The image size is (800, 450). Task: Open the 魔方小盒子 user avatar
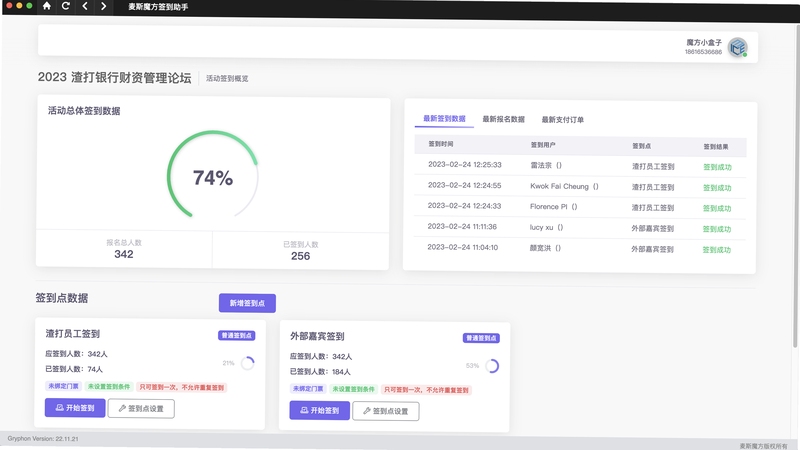(x=737, y=47)
